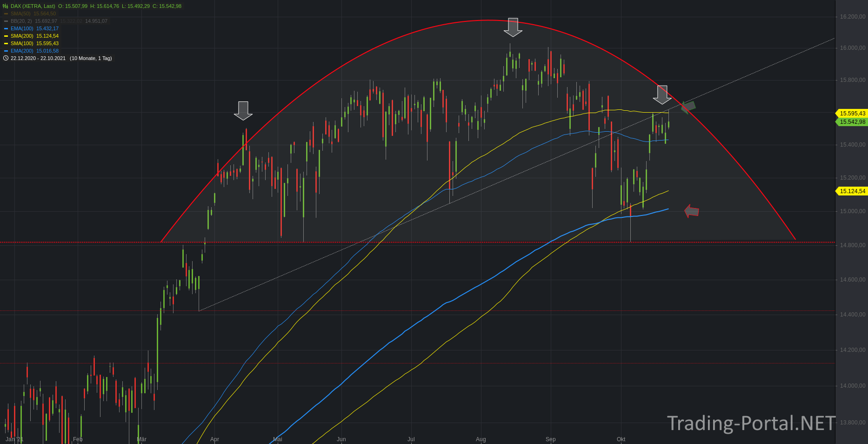The width and height of the screenshot is (868, 444).
Task: Click the low value 'L: 15.492,29'
Action: [x=136, y=6]
